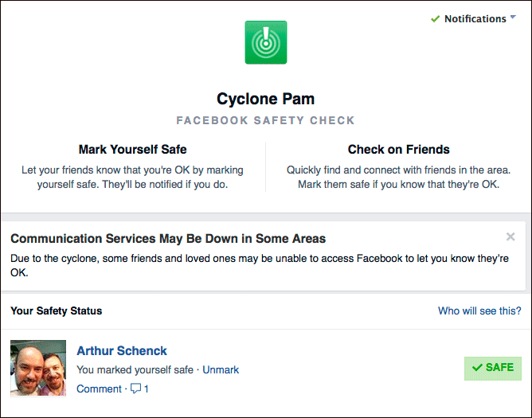Open the Notifications menu label
Image resolution: width=532 pixels, height=418 pixels.
[x=475, y=19]
